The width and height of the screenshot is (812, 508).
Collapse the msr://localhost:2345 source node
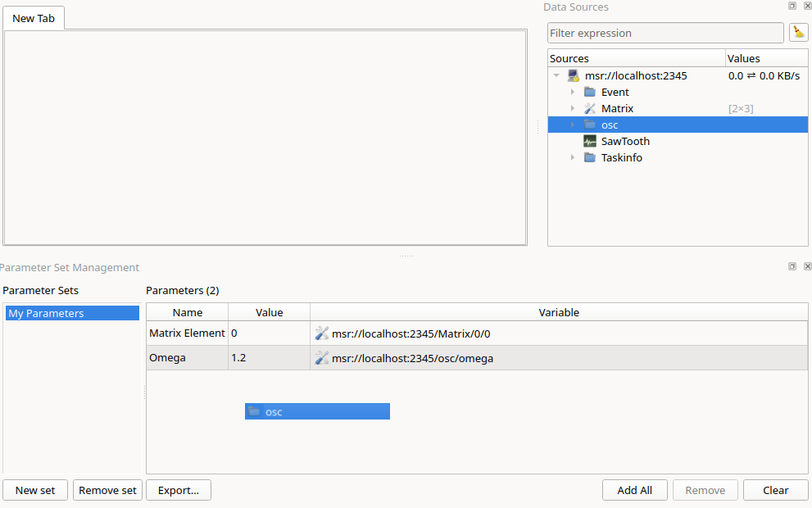click(556, 75)
